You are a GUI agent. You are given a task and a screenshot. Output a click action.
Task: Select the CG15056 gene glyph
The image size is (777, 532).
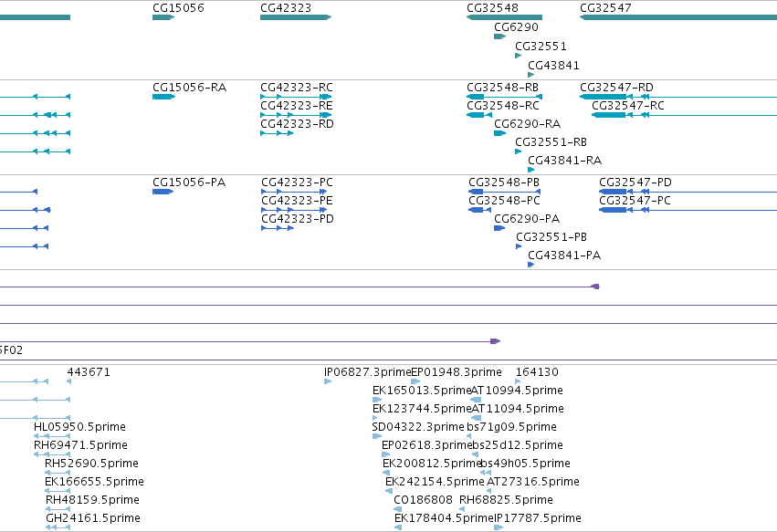coord(163,17)
